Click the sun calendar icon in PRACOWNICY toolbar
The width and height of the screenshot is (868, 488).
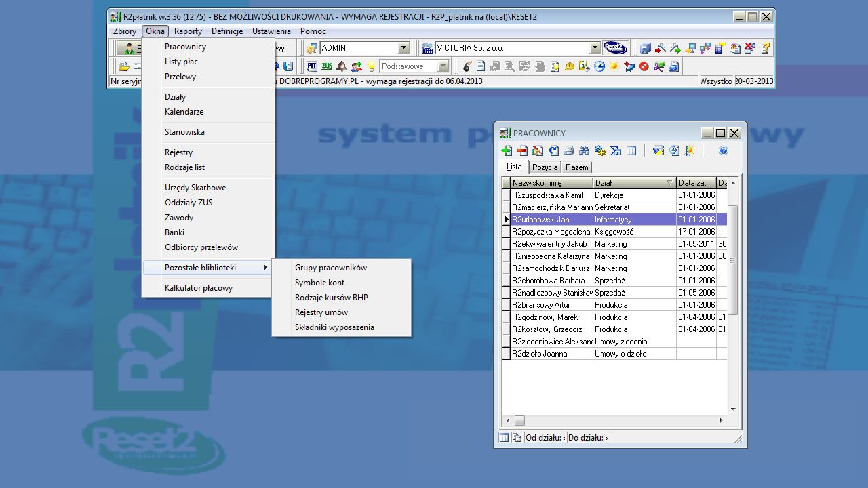tap(690, 150)
